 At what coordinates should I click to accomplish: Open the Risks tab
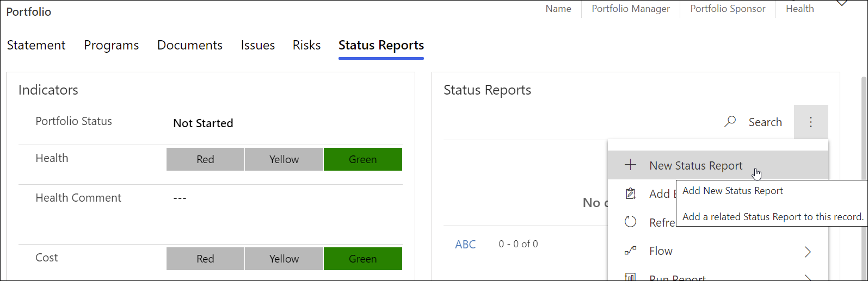[x=306, y=45]
